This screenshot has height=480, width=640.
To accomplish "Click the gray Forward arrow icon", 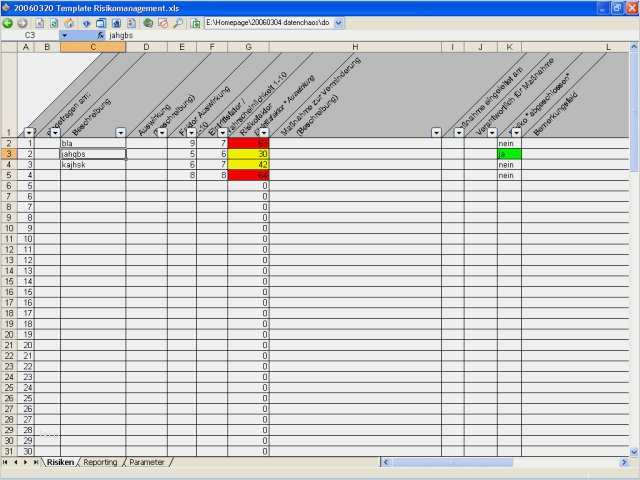I will tap(22, 22).
